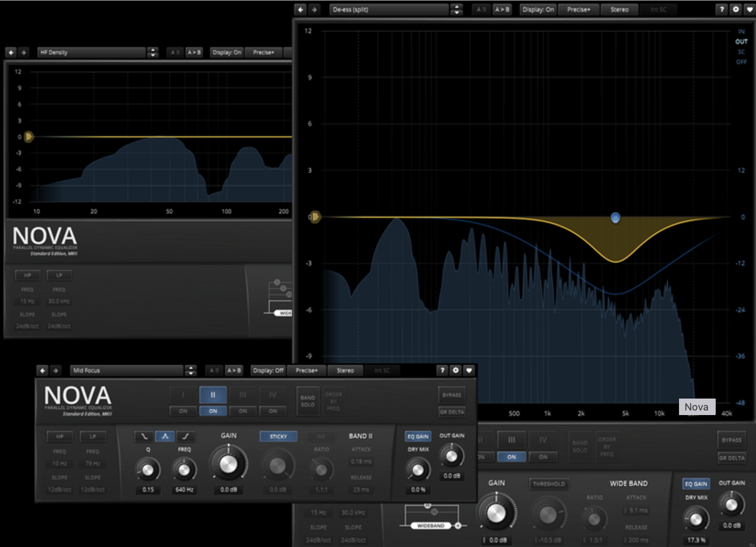Screen dimensions: 756x547
Task: Open Stereo channel mode in Mid Focus window
Action: pyautogui.click(x=345, y=370)
